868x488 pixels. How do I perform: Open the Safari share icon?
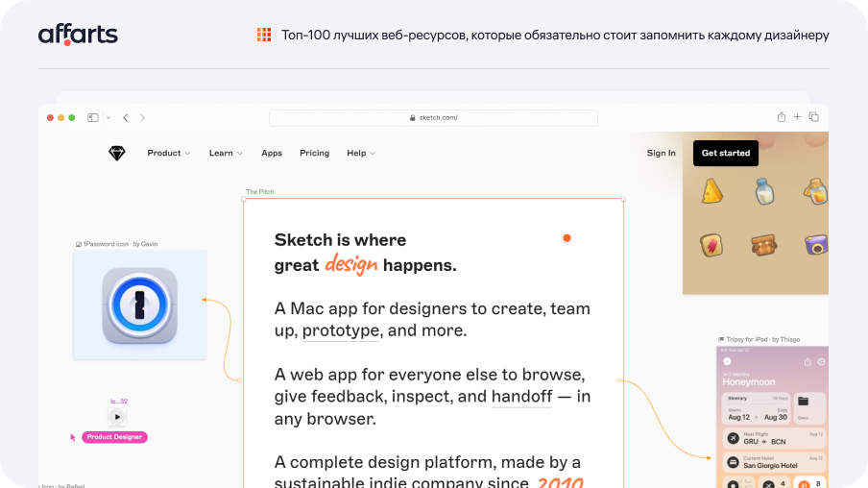pos(781,117)
